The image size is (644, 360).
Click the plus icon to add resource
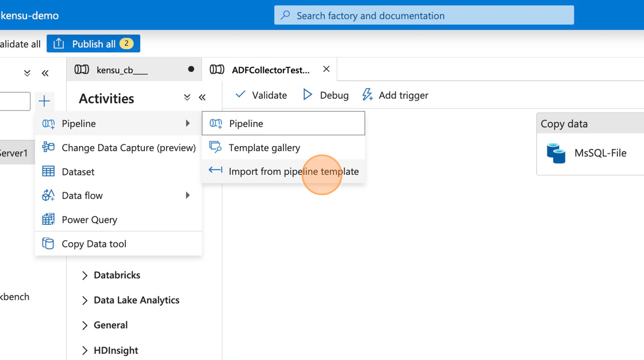click(x=44, y=101)
